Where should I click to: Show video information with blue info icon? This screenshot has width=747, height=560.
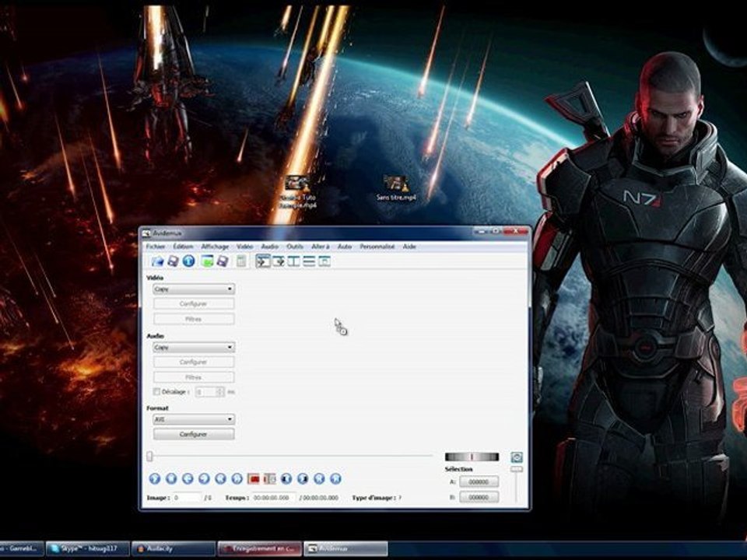point(188,261)
